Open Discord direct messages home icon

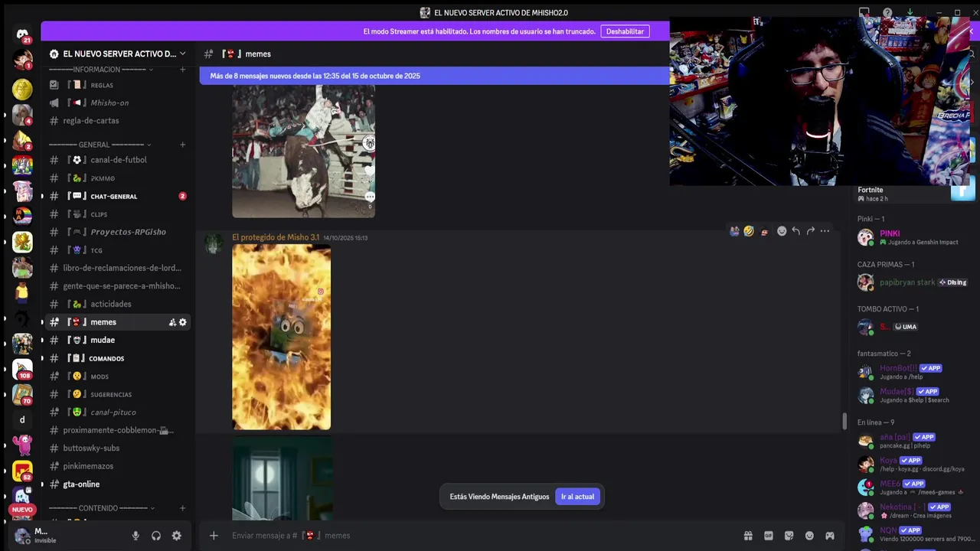(22, 34)
